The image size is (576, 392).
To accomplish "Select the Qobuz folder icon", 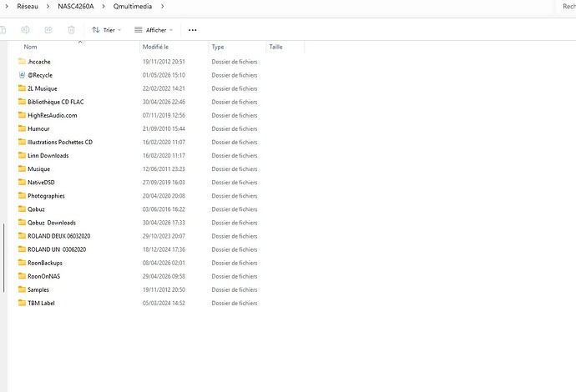I will (x=22, y=209).
